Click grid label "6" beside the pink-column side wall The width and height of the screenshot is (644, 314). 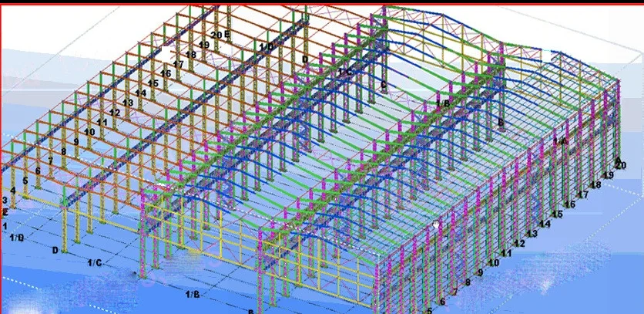point(442,302)
